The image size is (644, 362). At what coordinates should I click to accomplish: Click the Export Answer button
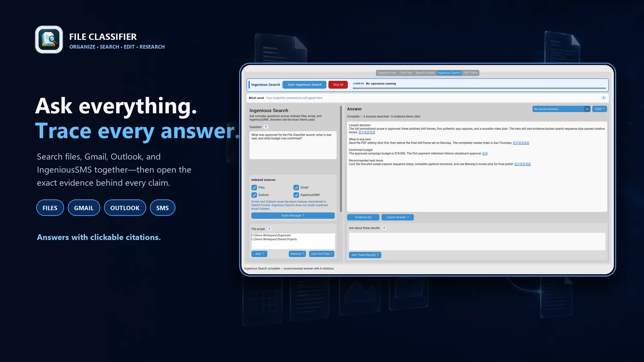398,217
